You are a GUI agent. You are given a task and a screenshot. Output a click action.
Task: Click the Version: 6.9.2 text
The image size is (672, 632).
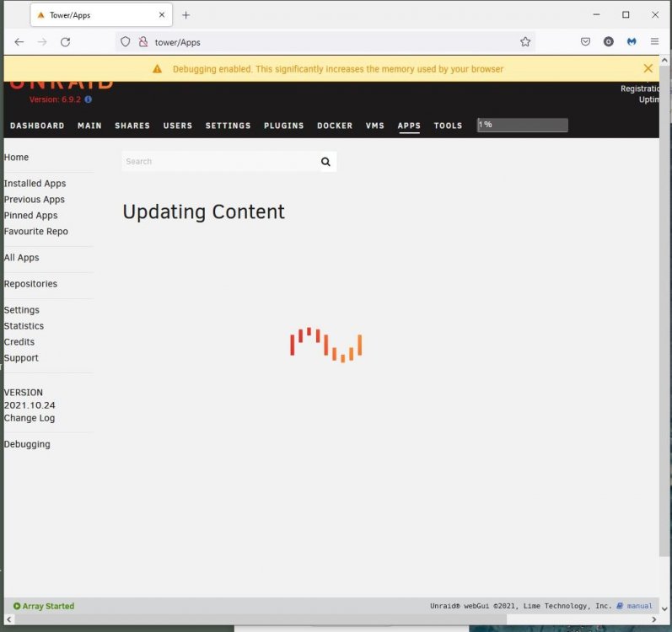tap(55, 99)
